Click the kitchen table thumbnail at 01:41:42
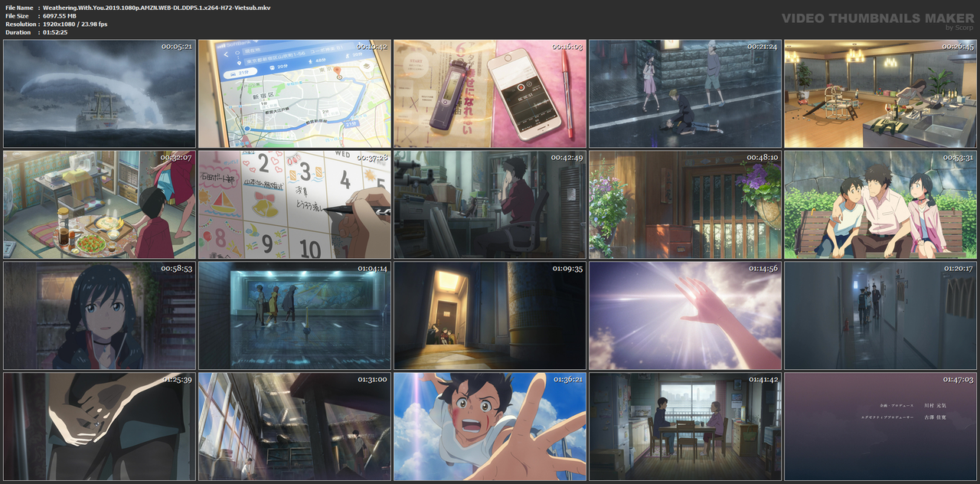The width and height of the screenshot is (980, 484). click(685, 427)
